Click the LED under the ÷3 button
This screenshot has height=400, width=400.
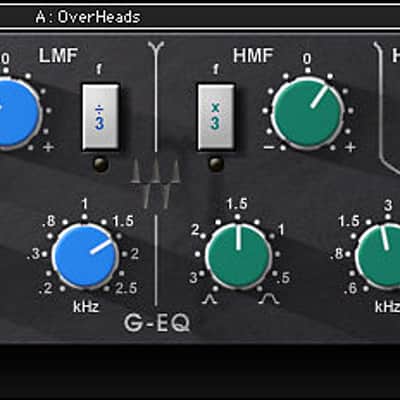[100, 164]
